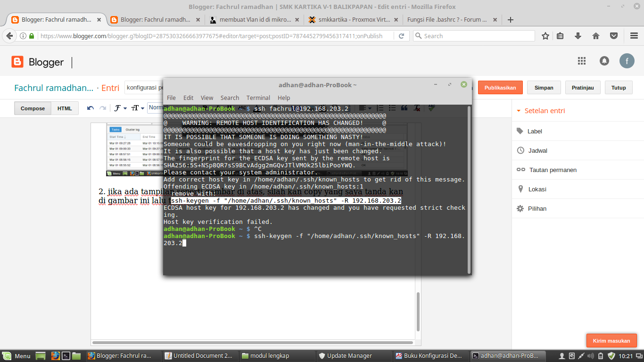Bookmark this page with the star icon
The image size is (644, 362).
pos(545,36)
